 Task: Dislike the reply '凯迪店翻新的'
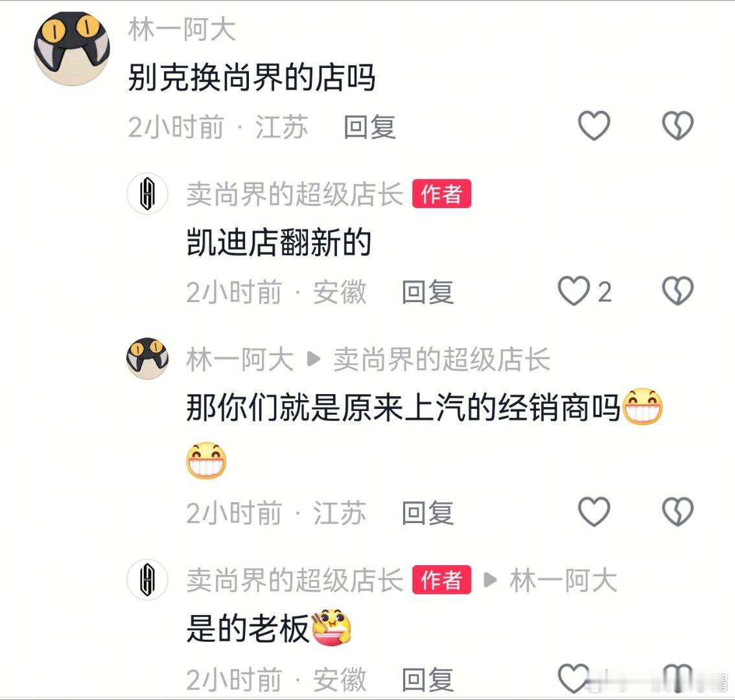click(x=677, y=290)
